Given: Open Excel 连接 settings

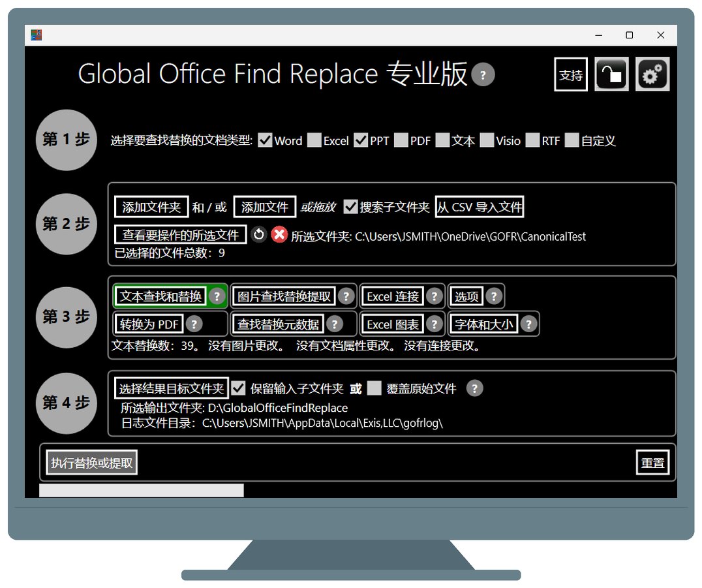Looking at the screenshot, I should 393,296.
